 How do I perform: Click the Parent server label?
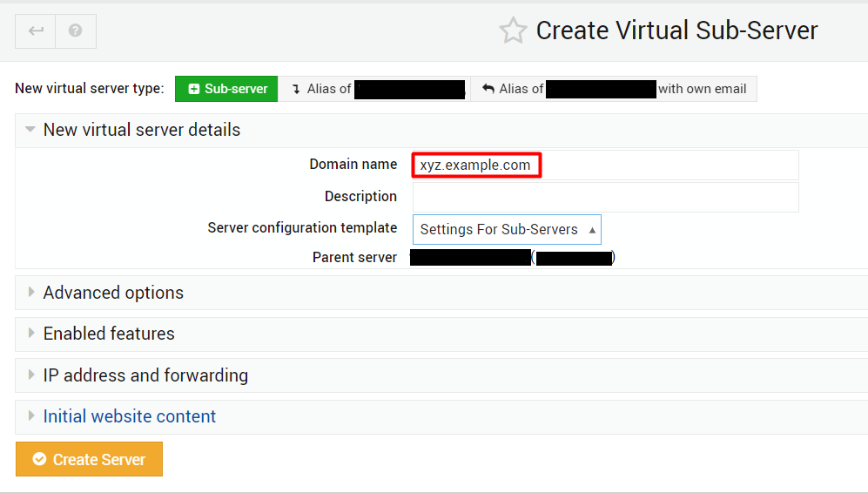coord(354,258)
